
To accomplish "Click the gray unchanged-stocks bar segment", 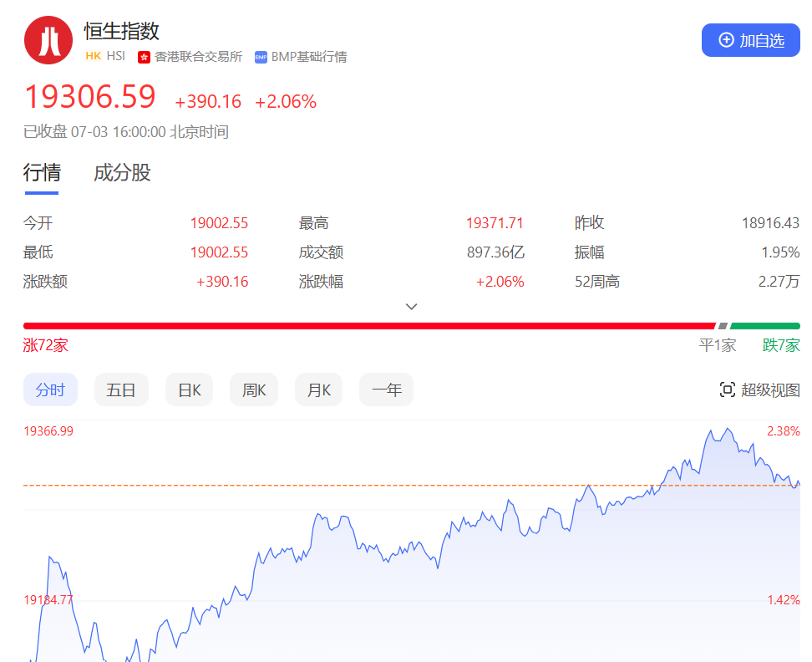I will (x=723, y=326).
